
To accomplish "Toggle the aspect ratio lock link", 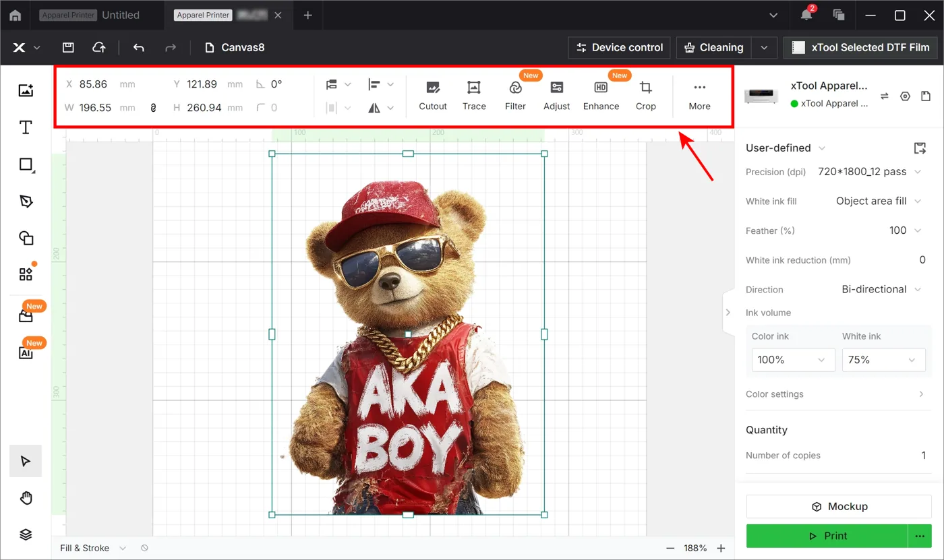I will click(x=153, y=108).
